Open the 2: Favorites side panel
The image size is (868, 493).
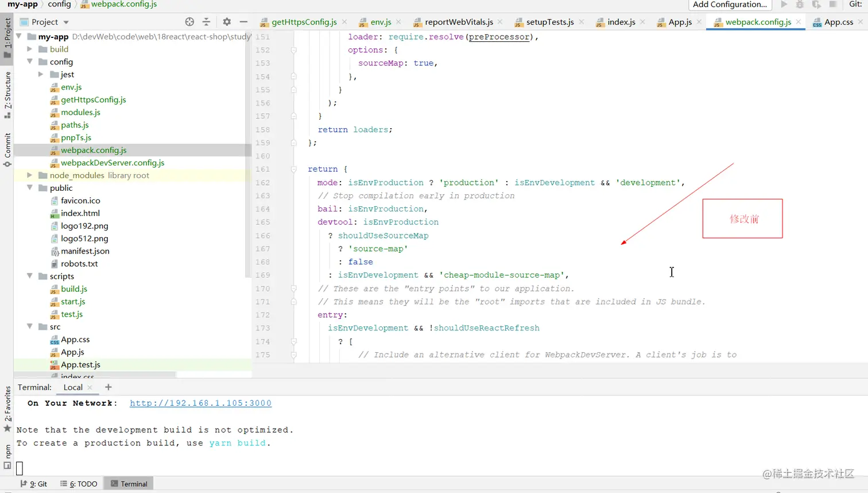[7, 409]
